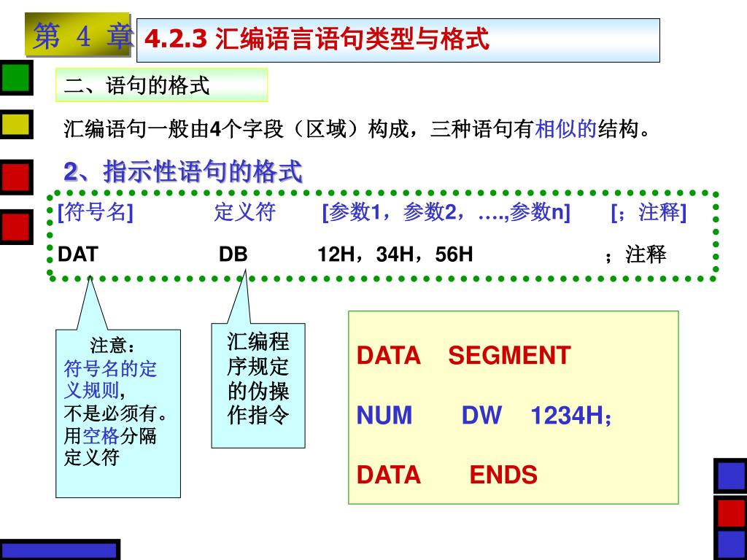Click the '[符号名]' field label
Image resolution: width=747 pixels, height=560 pixels.
pos(96,211)
